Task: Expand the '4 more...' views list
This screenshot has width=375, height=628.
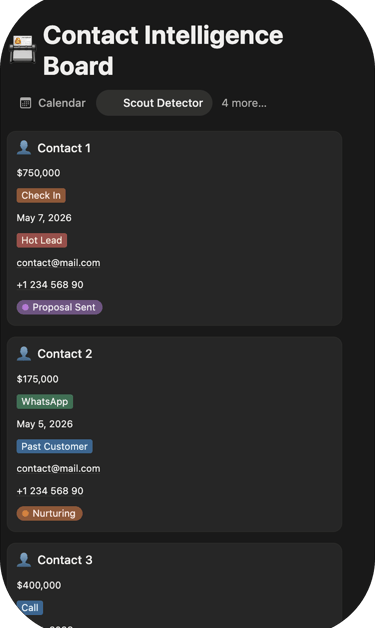Action: coord(244,103)
